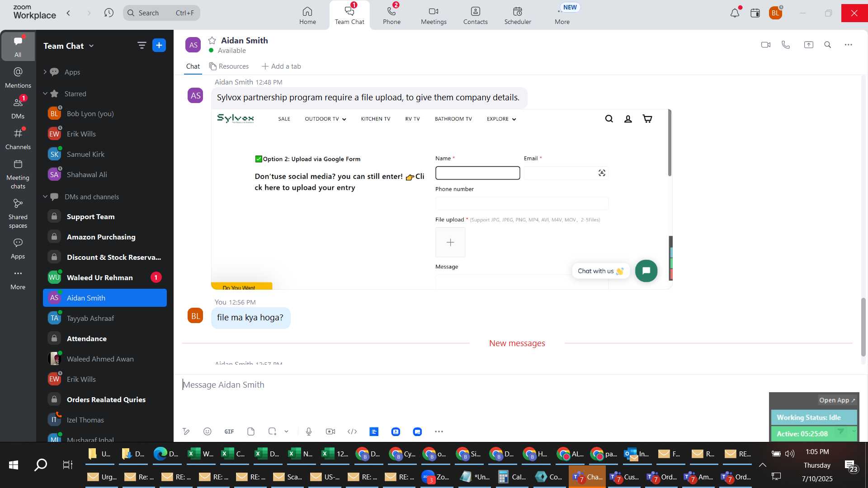Click the share screen icon in chat header
Viewport: 868px width, 488px height.
(808, 45)
